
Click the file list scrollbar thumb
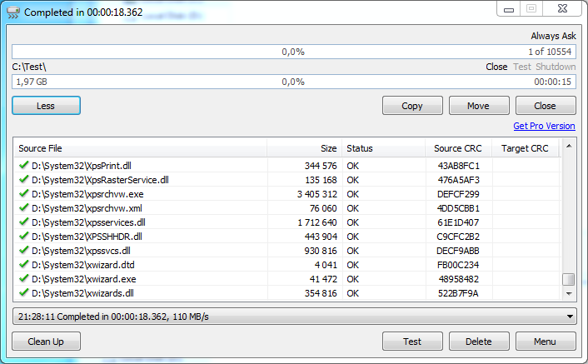coord(569,279)
